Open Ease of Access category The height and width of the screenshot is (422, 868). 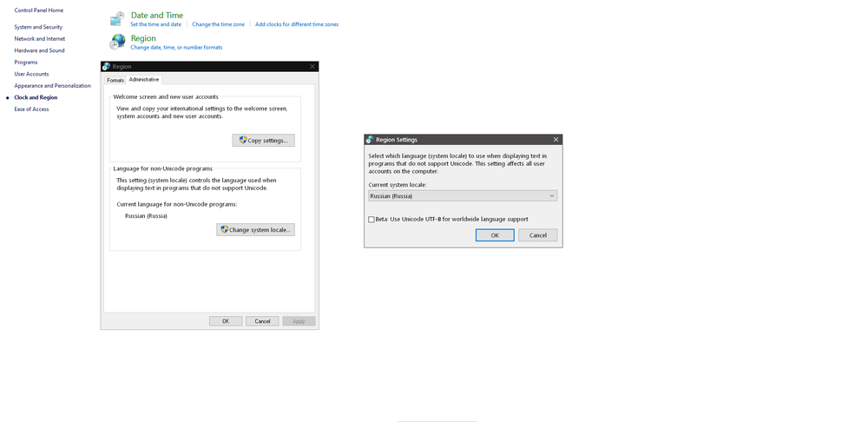tap(31, 109)
